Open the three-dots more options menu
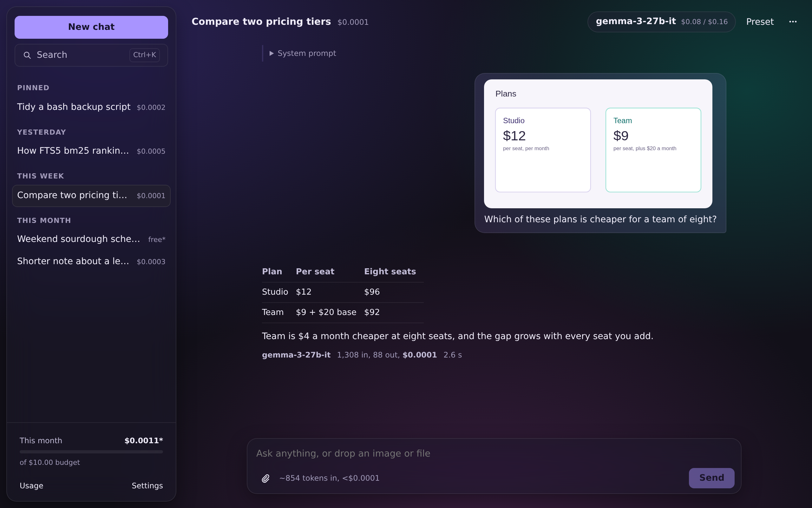812x508 pixels. (x=793, y=22)
